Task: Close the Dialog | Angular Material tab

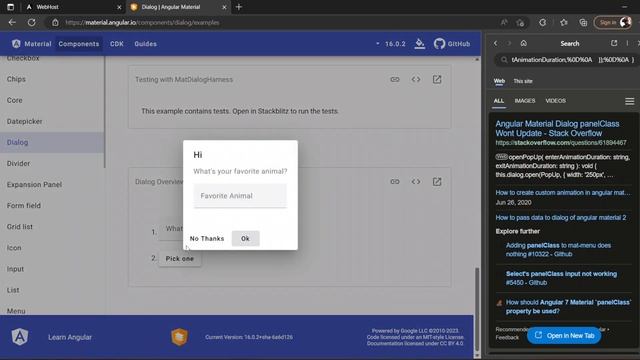Action: click(224, 7)
